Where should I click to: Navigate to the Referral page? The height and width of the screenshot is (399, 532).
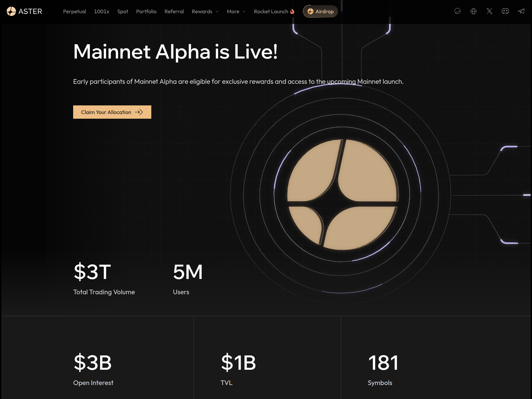tap(174, 11)
